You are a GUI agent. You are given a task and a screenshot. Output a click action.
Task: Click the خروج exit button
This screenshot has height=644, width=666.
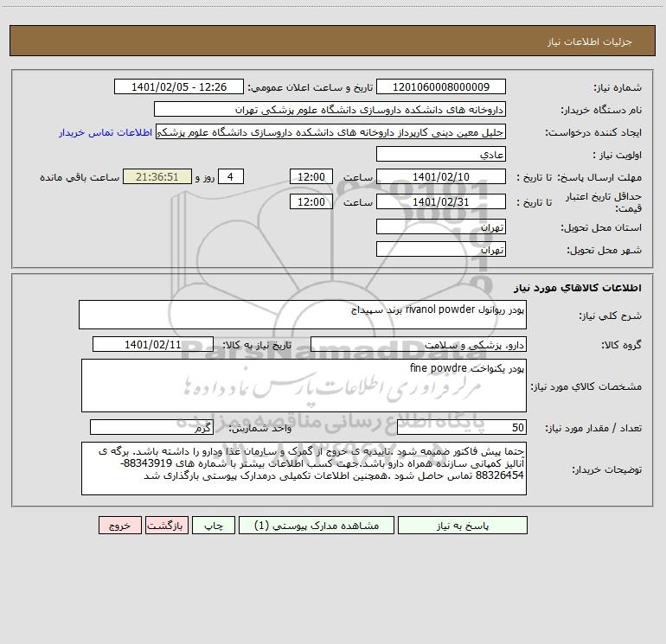[x=119, y=526]
